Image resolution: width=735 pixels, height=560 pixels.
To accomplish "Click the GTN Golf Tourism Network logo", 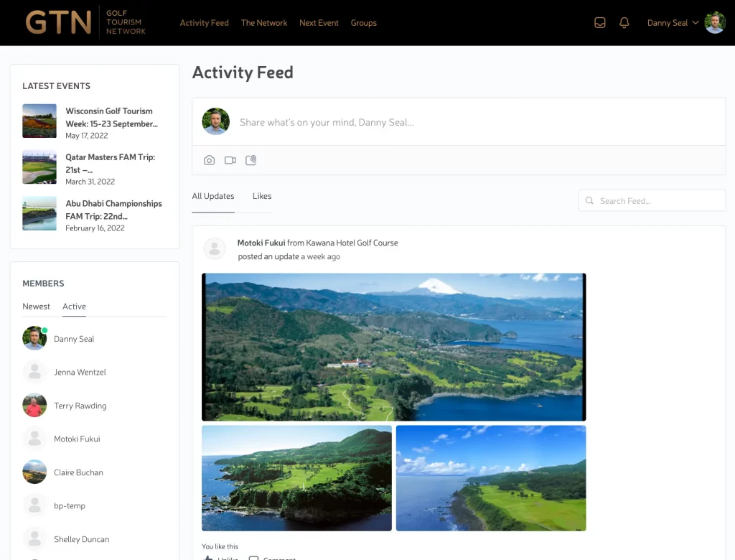I will click(x=85, y=23).
